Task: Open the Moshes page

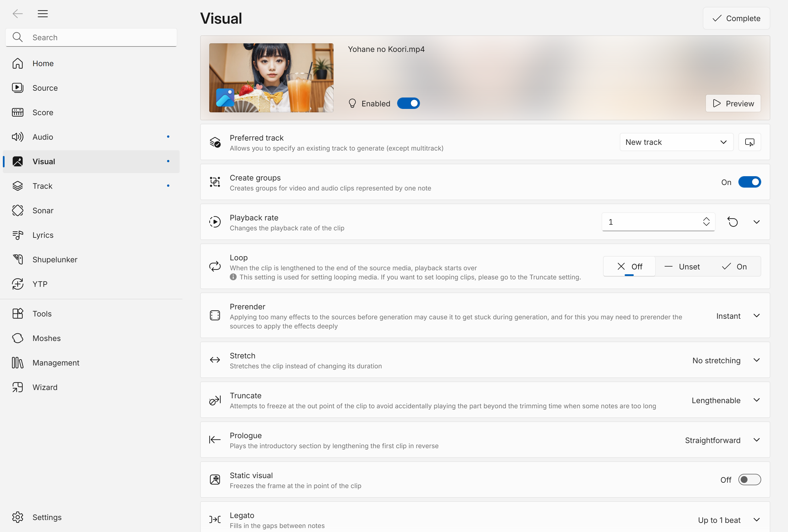Action: [91, 338]
